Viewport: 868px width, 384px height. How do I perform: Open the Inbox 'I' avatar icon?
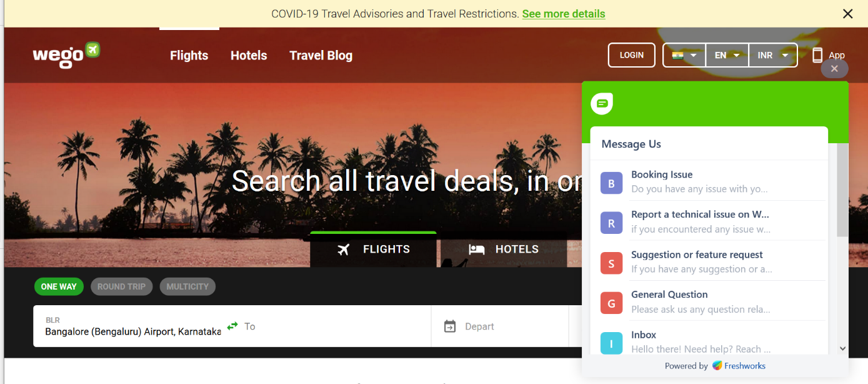(x=611, y=343)
